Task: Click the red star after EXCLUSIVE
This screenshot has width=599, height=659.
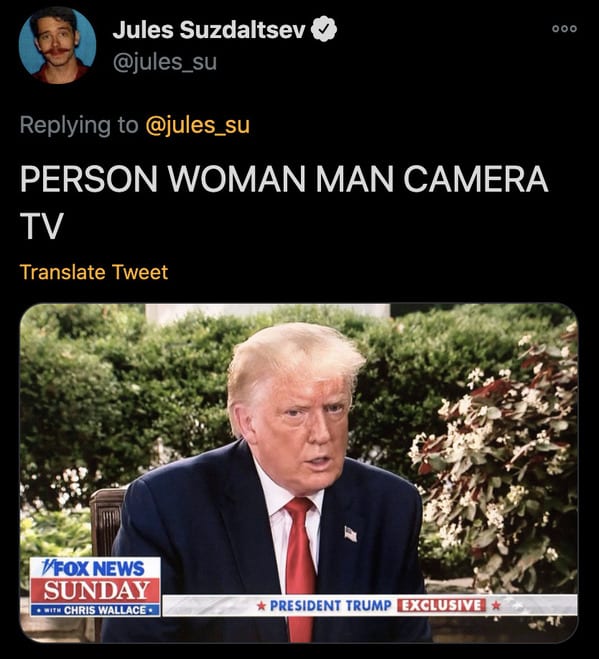Action: pyautogui.click(x=496, y=606)
